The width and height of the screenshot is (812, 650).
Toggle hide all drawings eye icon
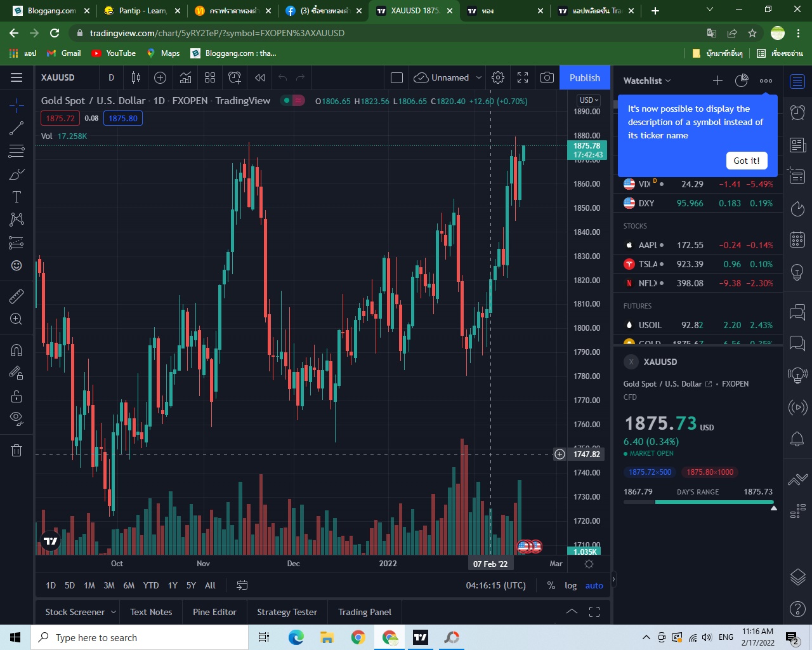tap(16, 418)
